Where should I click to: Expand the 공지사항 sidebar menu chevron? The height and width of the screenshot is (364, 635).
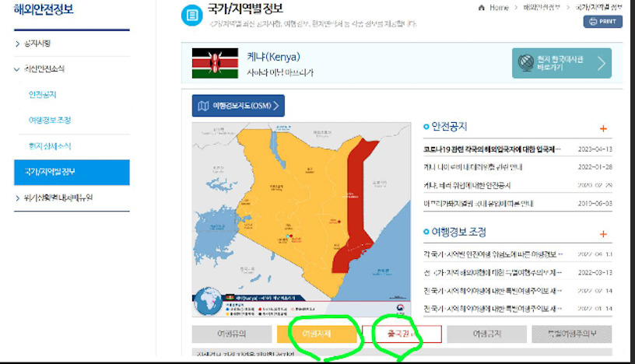(x=17, y=44)
